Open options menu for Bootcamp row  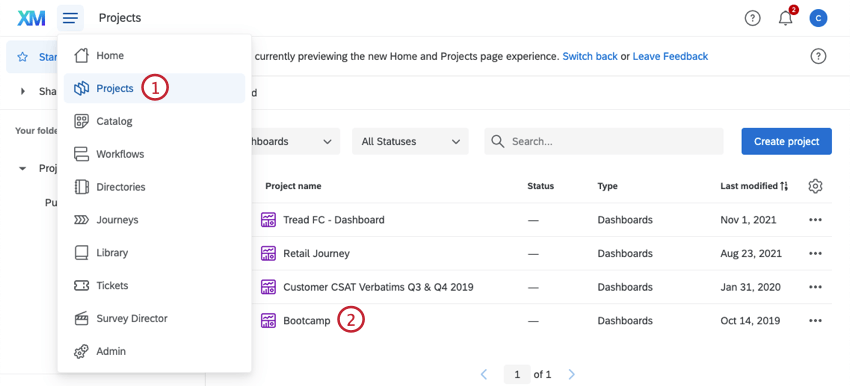point(815,320)
